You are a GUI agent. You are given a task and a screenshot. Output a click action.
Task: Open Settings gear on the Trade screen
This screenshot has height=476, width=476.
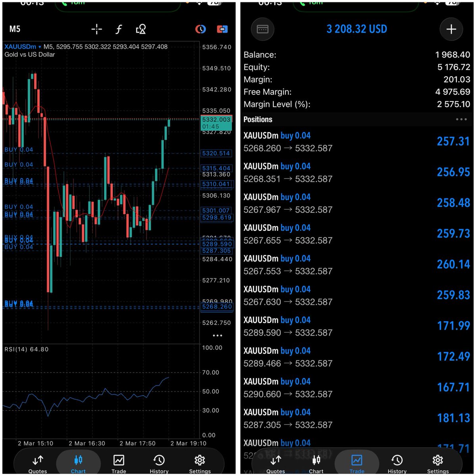(x=438, y=464)
